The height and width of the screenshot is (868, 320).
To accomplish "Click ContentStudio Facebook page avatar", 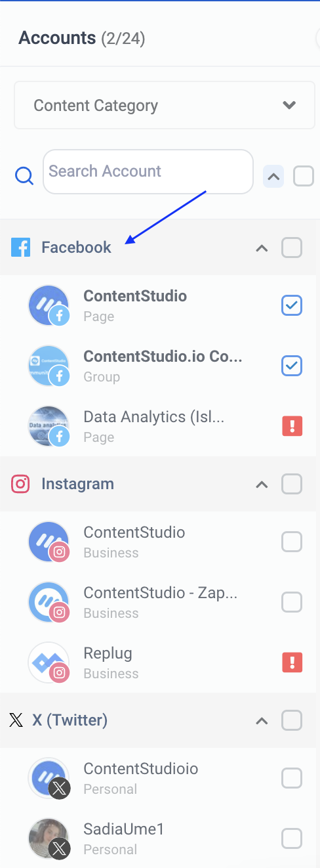I will (x=49, y=305).
